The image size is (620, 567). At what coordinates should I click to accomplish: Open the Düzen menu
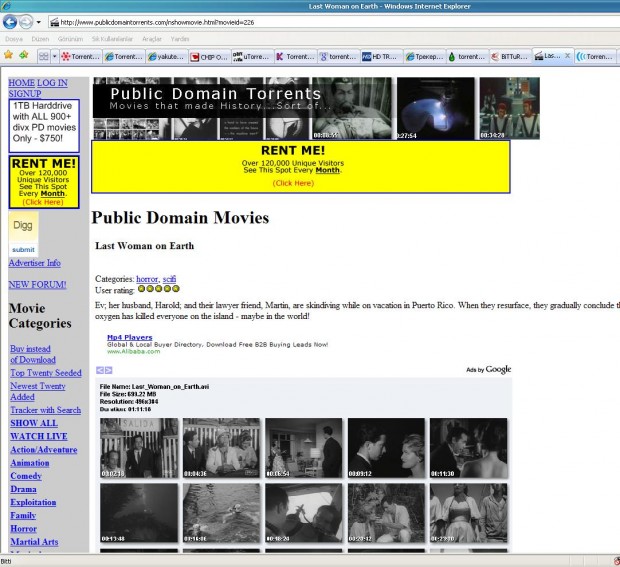[x=40, y=39]
